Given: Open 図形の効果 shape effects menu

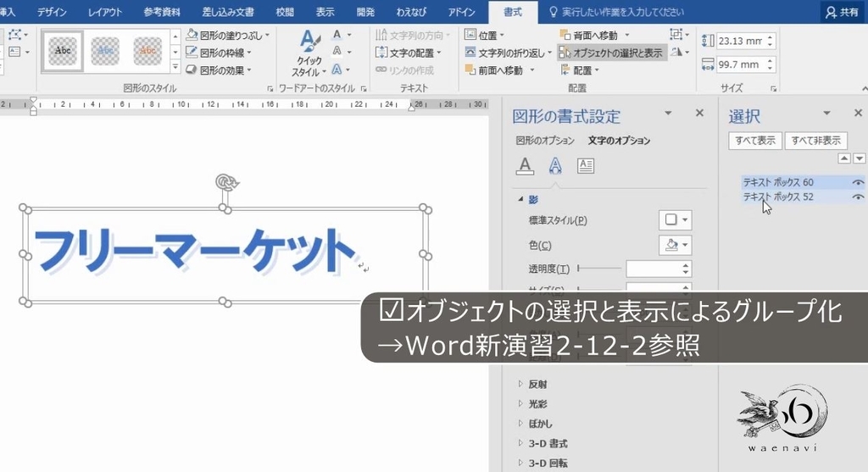Looking at the screenshot, I should pyautogui.click(x=220, y=70).
